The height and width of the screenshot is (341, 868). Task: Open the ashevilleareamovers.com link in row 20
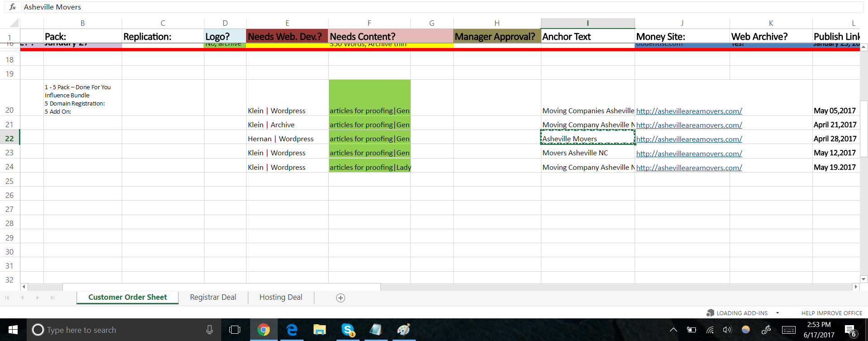pos(688,111)
